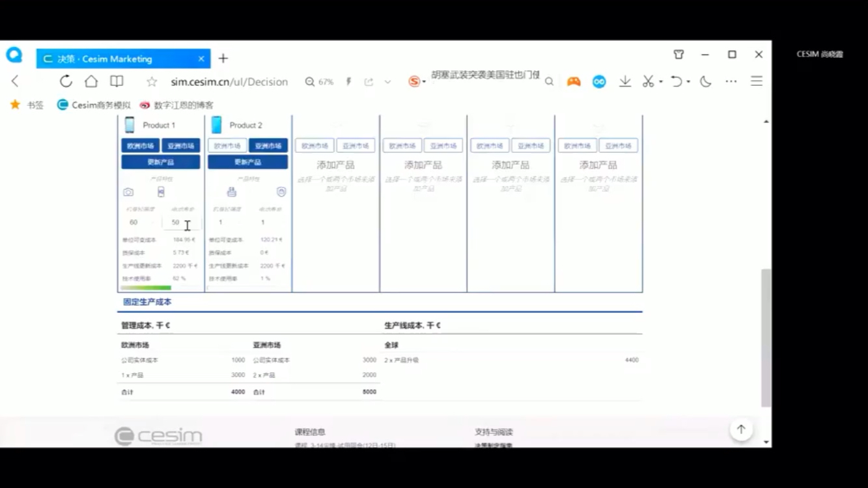Click the Product 1 phone icon
The width and height of the screenshot is (868, 488).
130,125
